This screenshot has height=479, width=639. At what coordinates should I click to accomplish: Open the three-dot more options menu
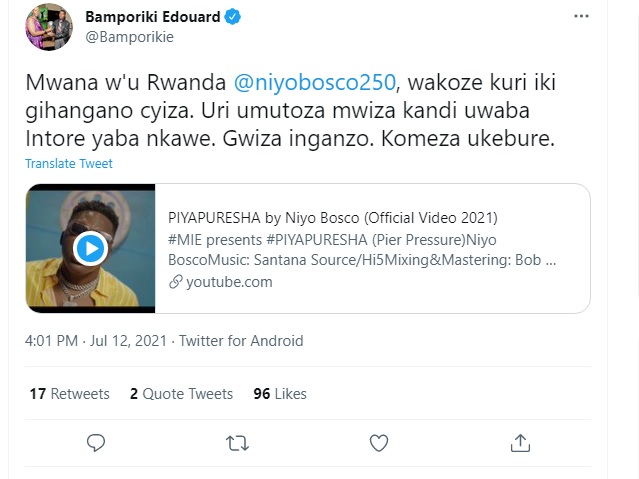pyautogui.click(x=581, y=16)
